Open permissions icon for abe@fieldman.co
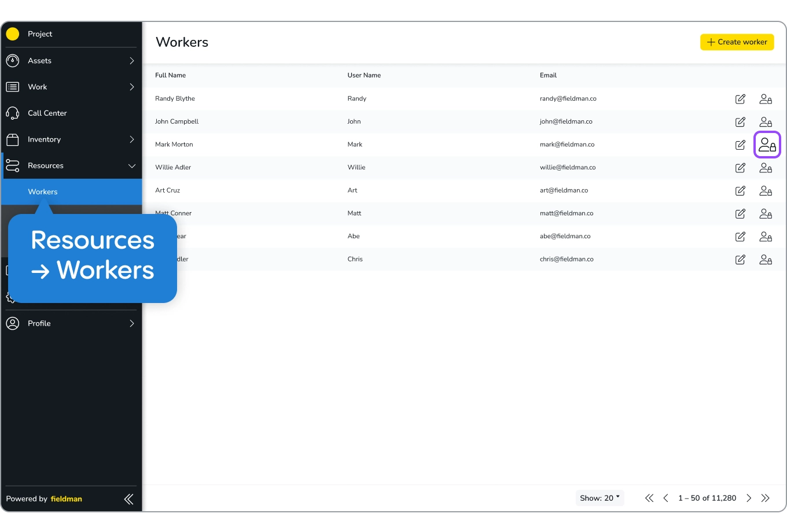787x532 pixels. point(766,237)
